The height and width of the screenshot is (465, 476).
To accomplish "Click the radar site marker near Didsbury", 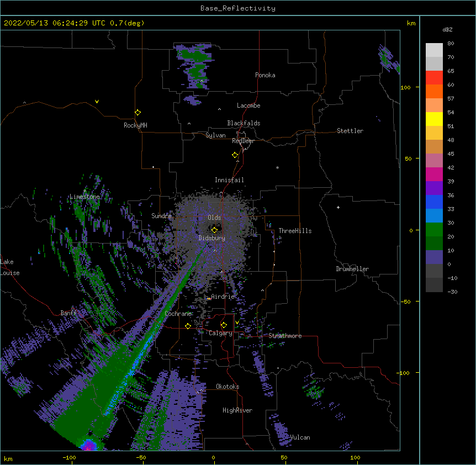I will 214,230.
